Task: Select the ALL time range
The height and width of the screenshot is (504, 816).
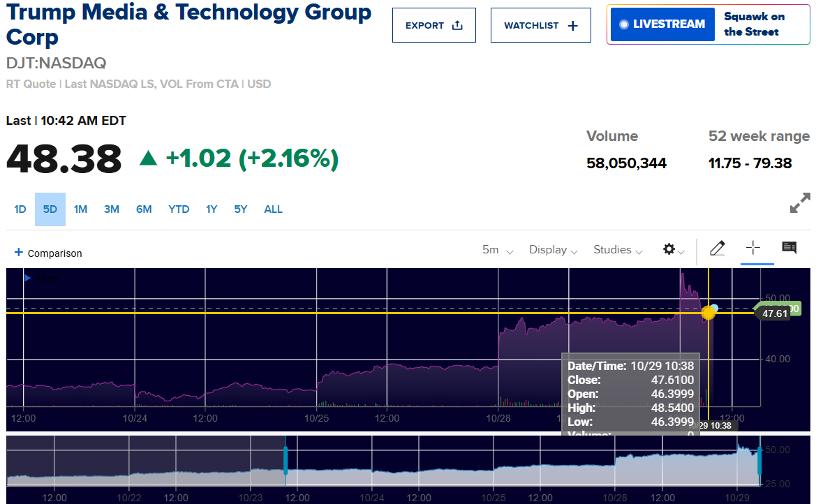Action: tap(273, 209)
